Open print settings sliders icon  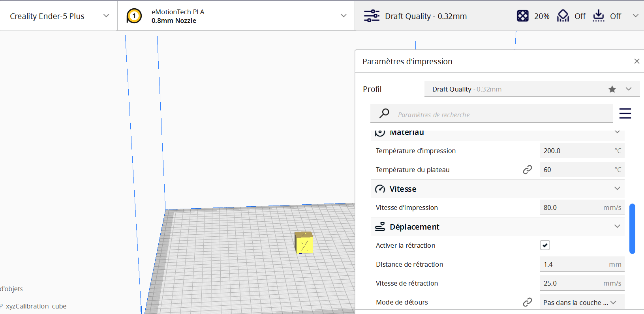pos(372,16)
